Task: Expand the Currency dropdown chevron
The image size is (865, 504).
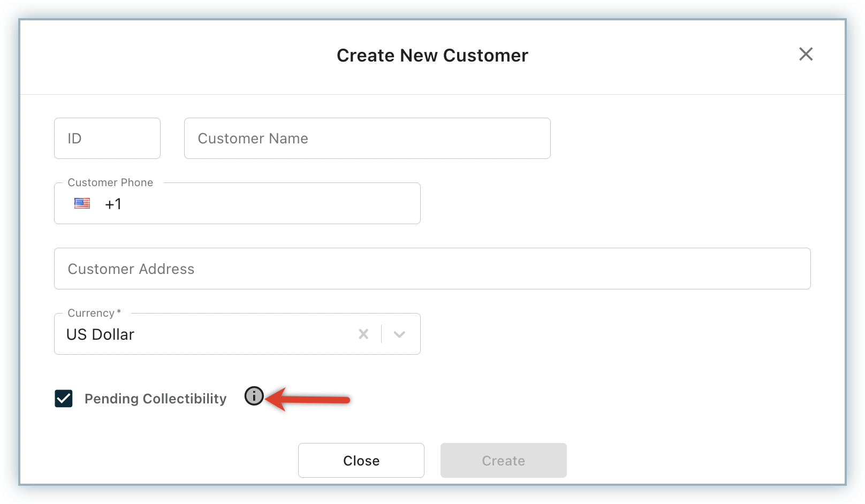Action: coord(399,334)
